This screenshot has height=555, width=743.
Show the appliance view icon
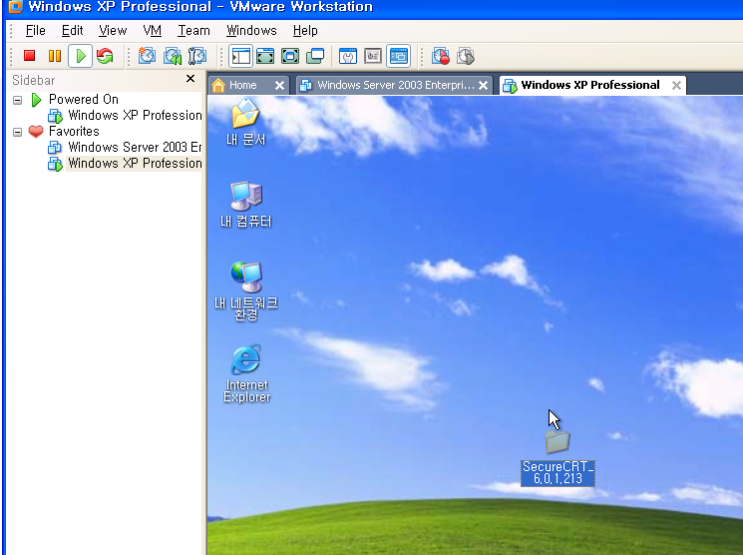pyautogui.click(x=373, y=56)
